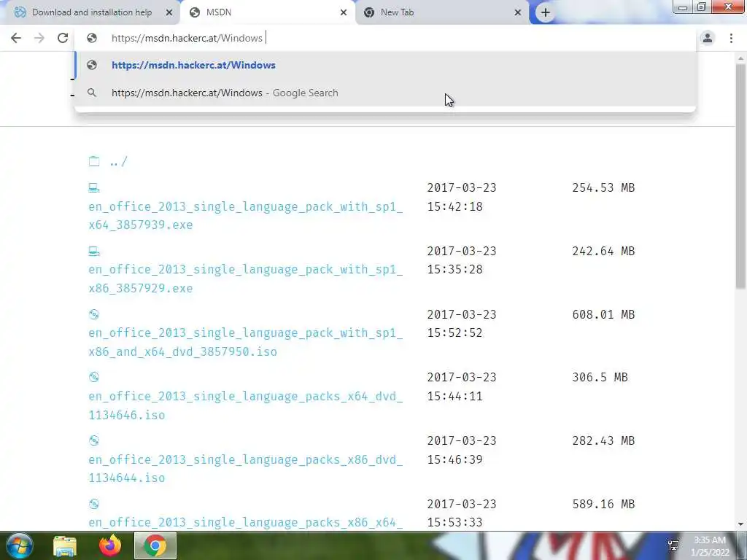Close the Download and installation help tab
This screenshot has height=560, width=747.
click(x=169, y=12)
